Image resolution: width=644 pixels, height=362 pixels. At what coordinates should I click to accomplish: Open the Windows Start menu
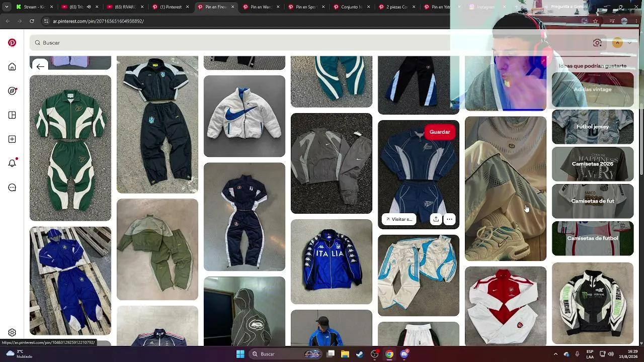(x=240, y=354)
